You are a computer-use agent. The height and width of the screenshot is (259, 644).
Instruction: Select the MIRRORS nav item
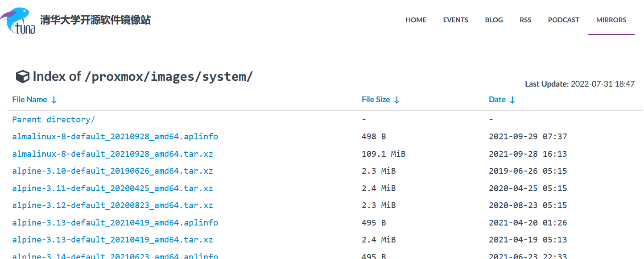coord(611,20)
